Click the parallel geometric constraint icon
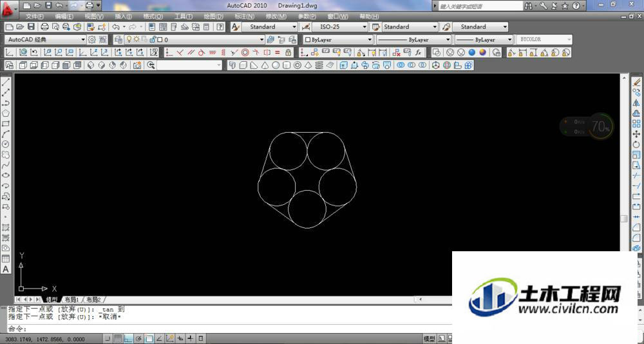Image resolution: width=644 pixels, height=344 pixels. click(x=191, y=52)
